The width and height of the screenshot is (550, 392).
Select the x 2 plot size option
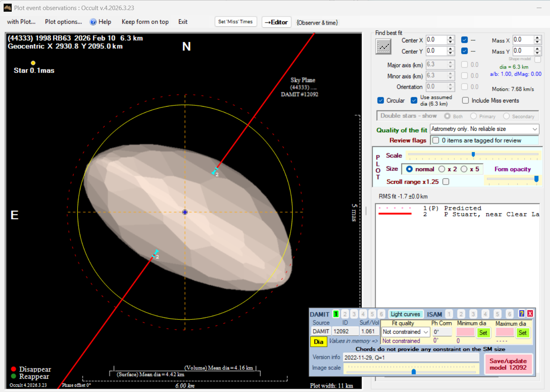(442, 169)
